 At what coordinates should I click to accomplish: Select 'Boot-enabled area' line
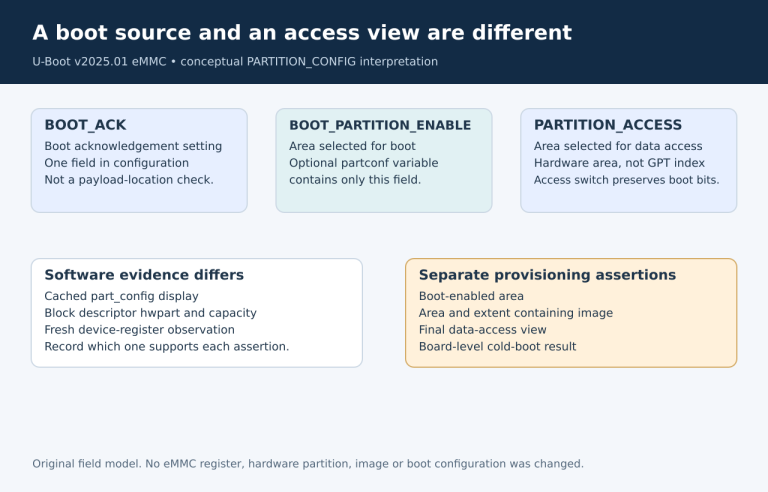pyautogui.click(x=471, y=296)
